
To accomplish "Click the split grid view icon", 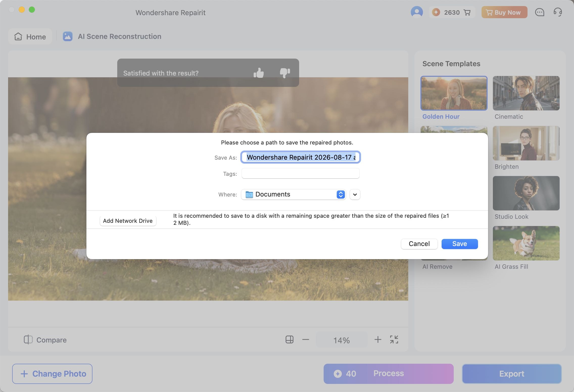I will [289, 339].
